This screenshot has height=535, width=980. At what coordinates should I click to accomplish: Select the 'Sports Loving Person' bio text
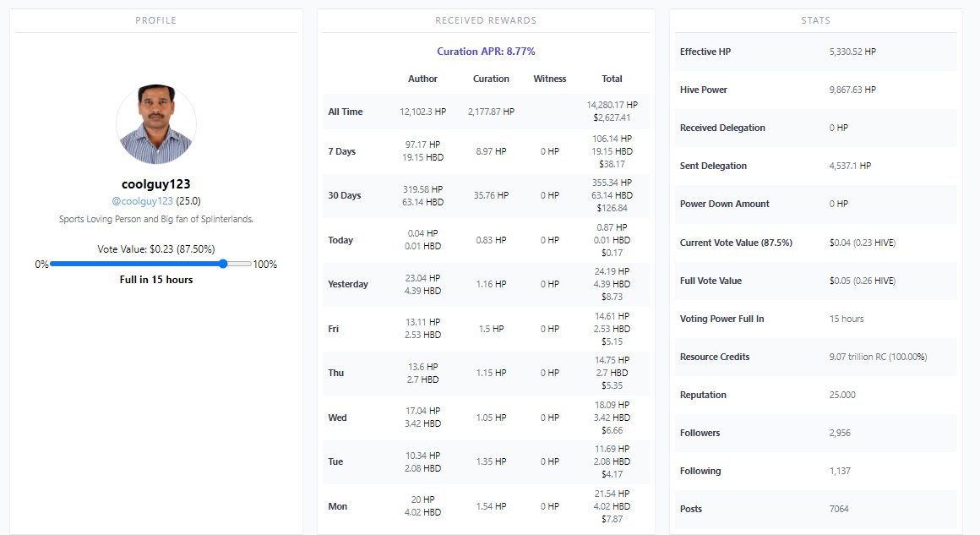[x=155, y=219]
